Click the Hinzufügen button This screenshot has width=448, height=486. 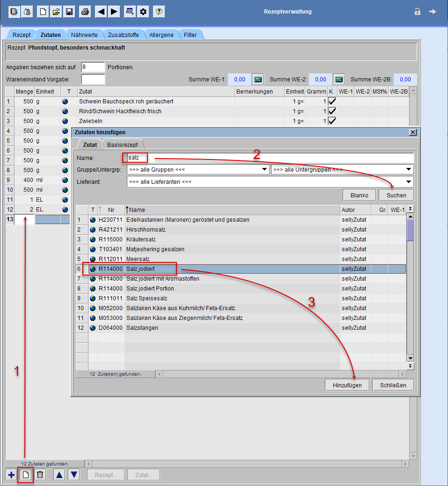click(x=347, y=385)
